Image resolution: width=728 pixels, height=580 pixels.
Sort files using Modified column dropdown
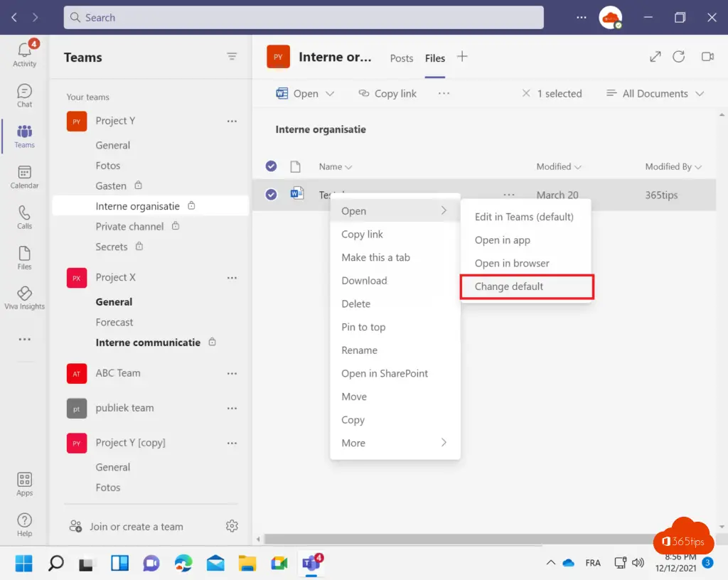pos(559,166)
